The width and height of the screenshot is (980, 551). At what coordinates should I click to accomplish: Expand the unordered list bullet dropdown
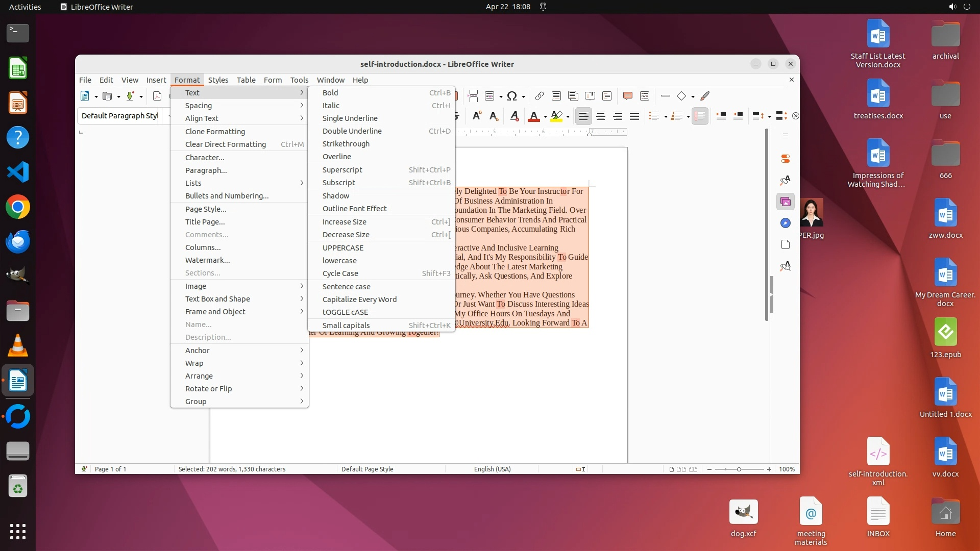[666, 117]
